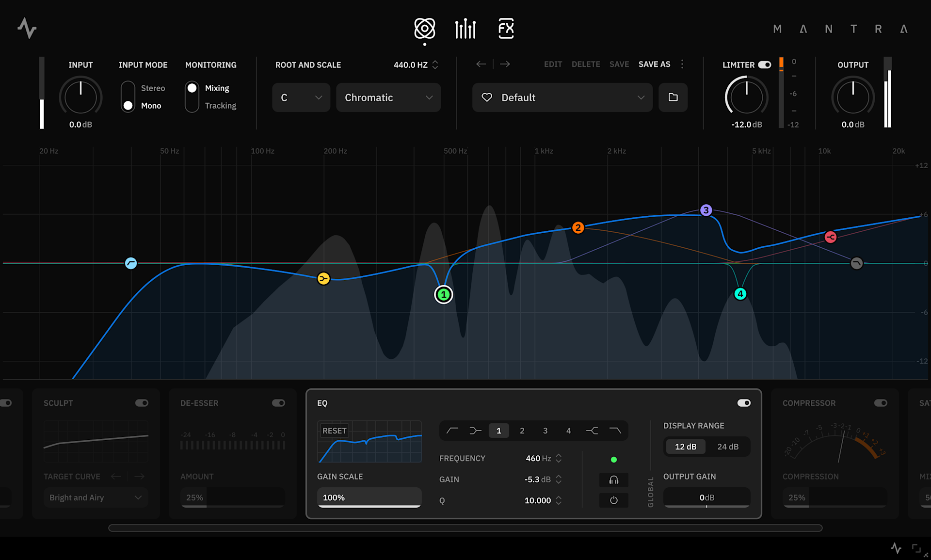Viewport: 931px width, 560px height.
Task: Expand the Bright and Airy target curve dropdown
Action: tap(96, 497)
